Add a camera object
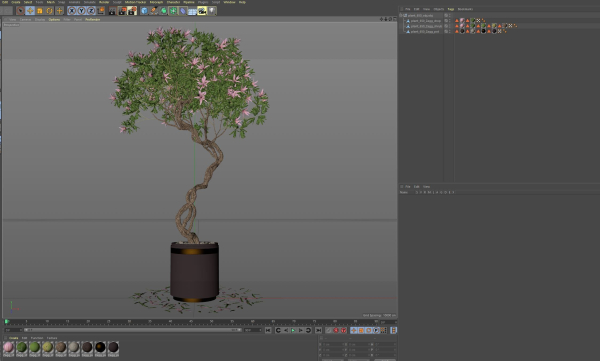 [x=202, y=11]
